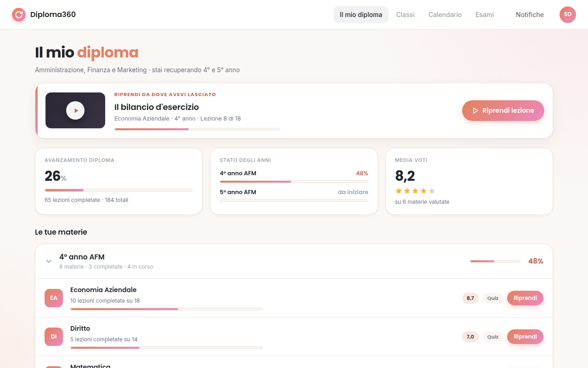The width and height of the screenshot is (588, 368).
Task: Open the Diritto Quiz
Action: [493, 337]
